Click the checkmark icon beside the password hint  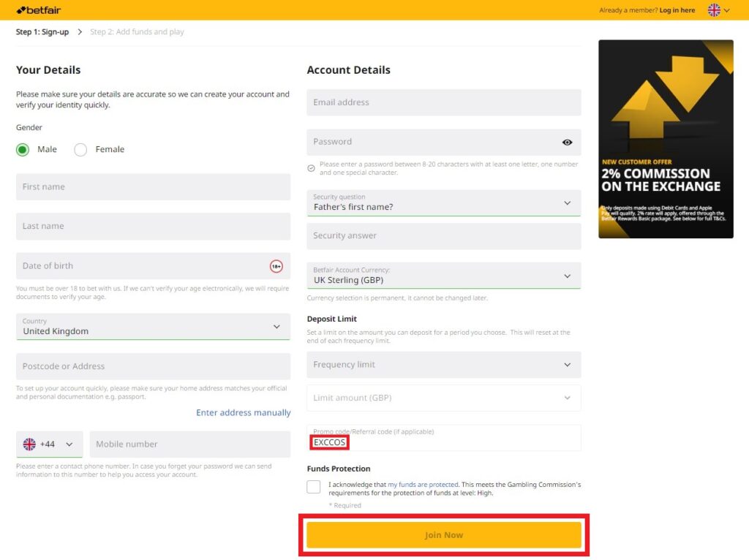tap(311, 167)
